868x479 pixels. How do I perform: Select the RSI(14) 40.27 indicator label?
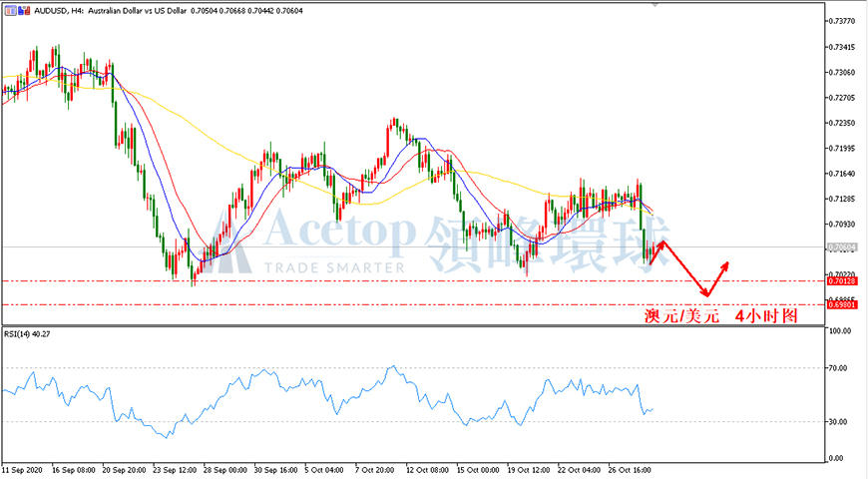pyautogui.click(x=27, y=334)
